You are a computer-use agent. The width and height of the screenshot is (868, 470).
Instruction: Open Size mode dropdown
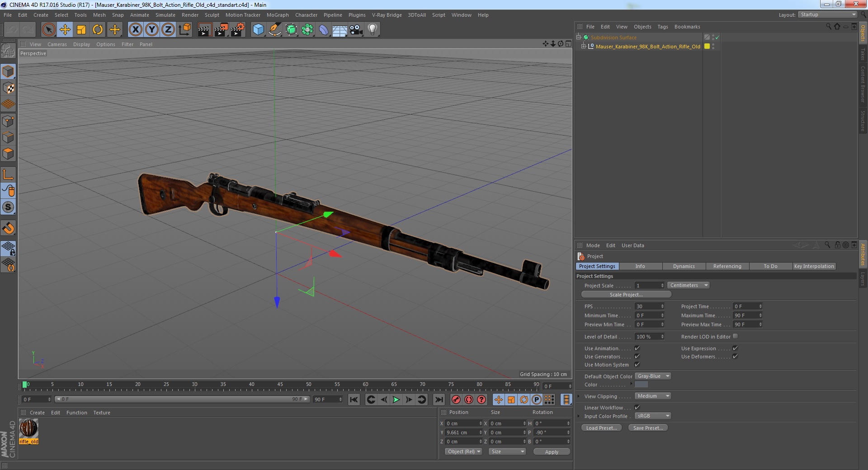(x=508, y=452)
